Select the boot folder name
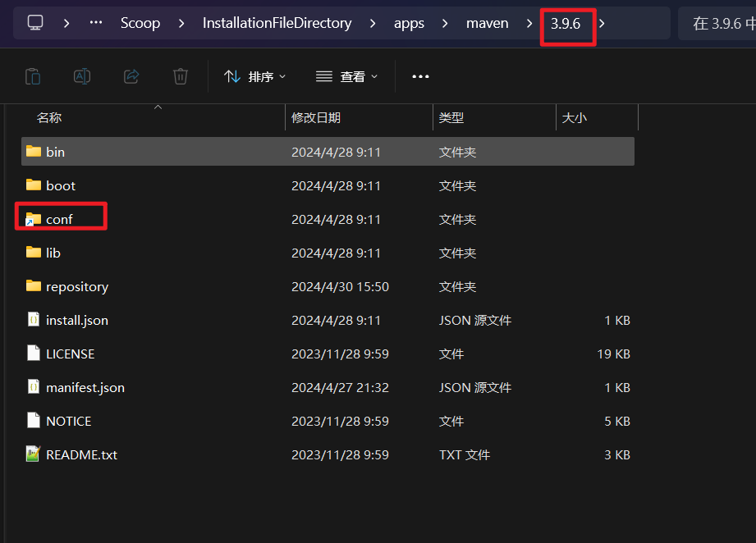The image size is (756, 543). (61, 185)
